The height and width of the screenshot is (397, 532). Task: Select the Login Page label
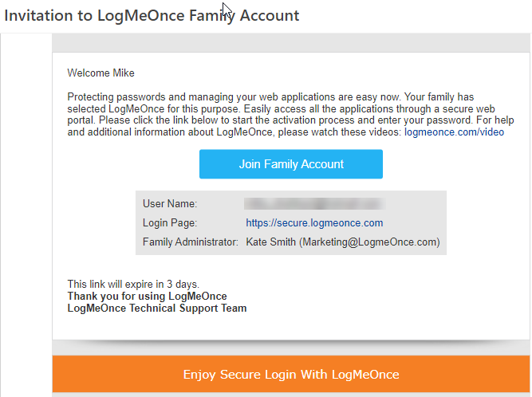coord(170,222)
